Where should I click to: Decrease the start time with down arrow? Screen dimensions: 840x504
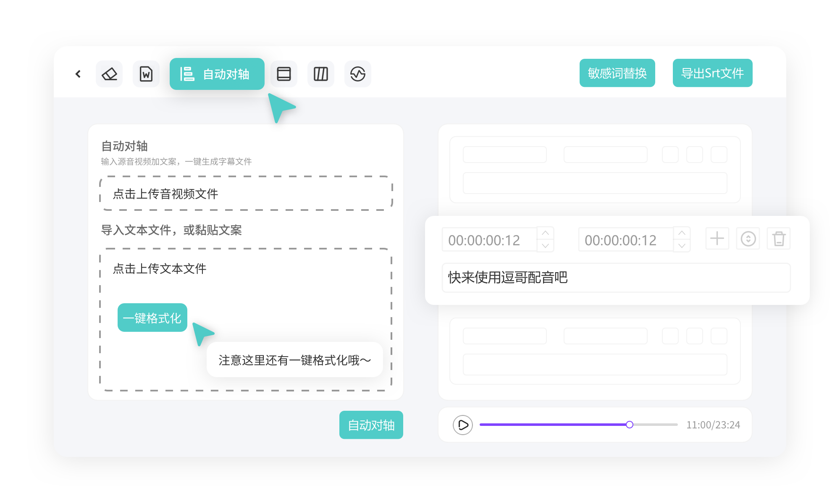pos(545,246)
